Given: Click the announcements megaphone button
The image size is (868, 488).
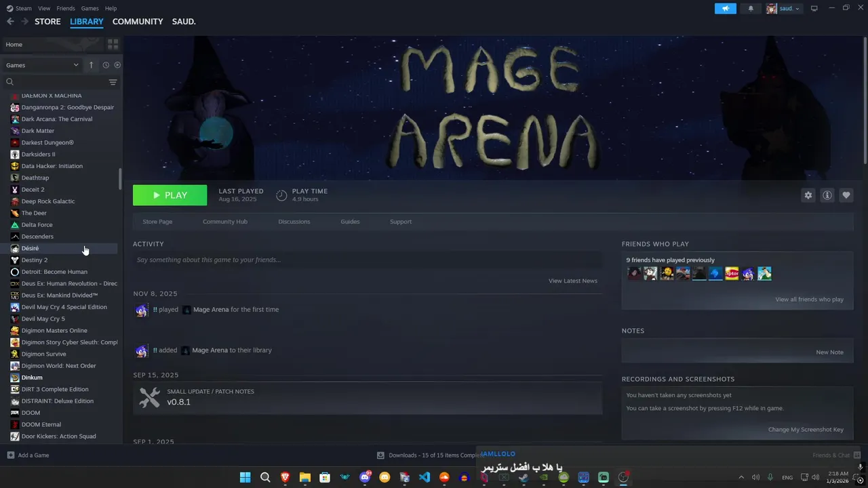Looking at the screenshot, I should 726,8.
